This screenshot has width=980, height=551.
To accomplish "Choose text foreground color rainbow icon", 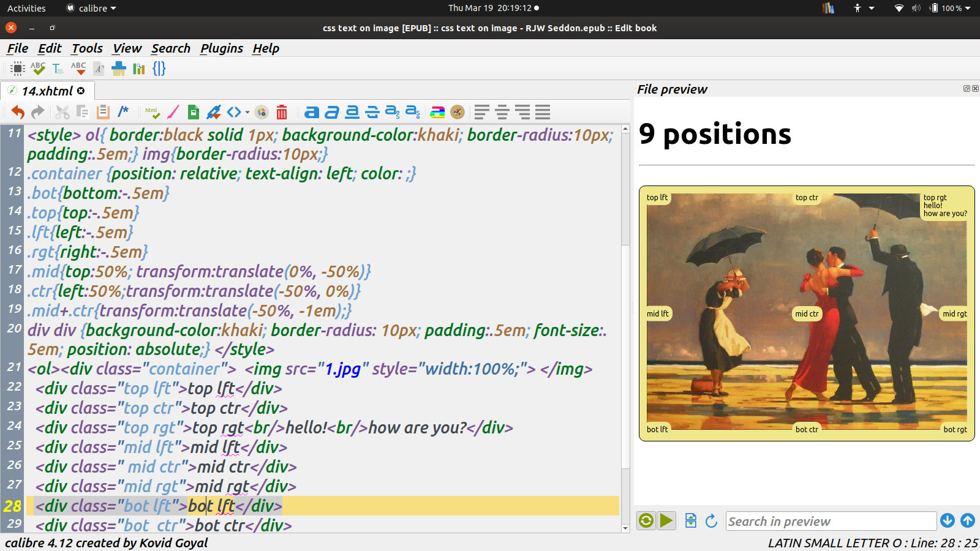I will pyautogui.click(x=437, y=112).
